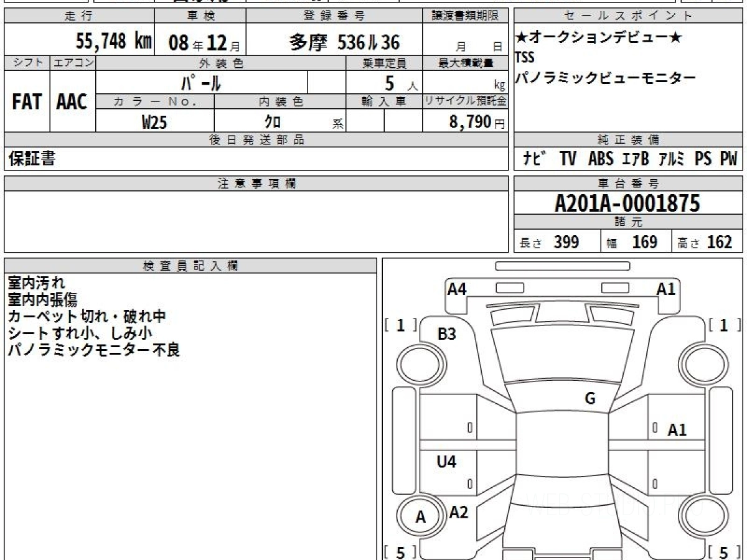Select the 注意事項欄 header
The image size is (747, 560).
click(x=256, y=184)
